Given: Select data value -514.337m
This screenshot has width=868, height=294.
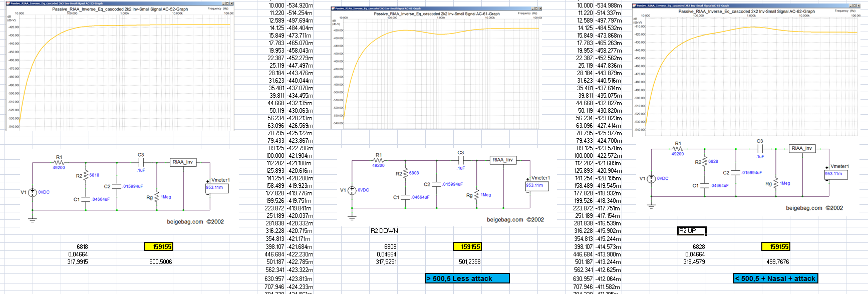Looking at the screenshot, I should [609, 13].
